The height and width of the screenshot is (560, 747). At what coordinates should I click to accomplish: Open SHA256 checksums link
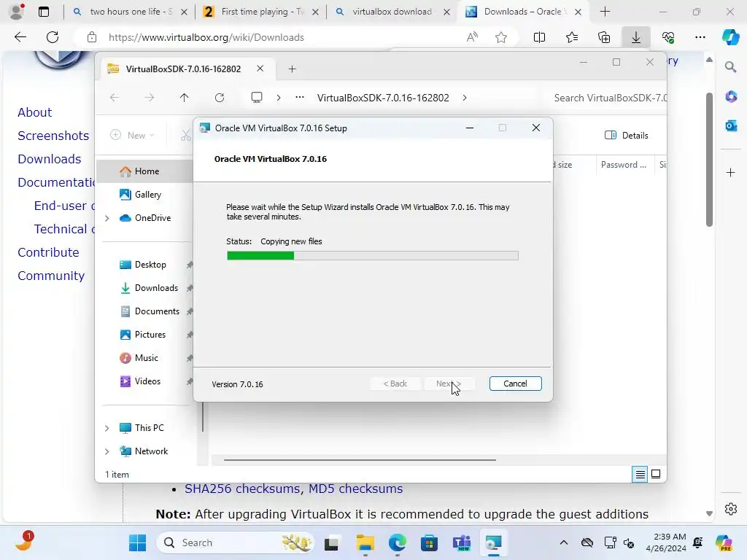(x=242, y=489)
